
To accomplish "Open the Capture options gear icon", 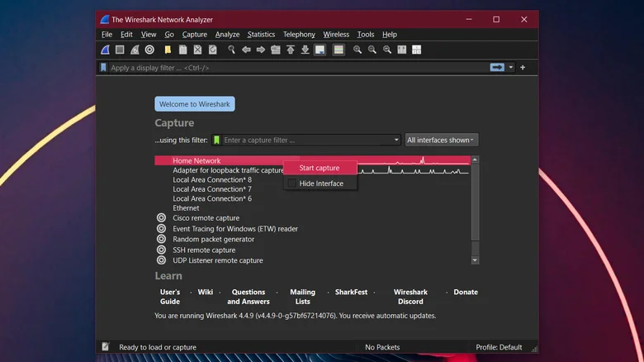I will point(149,50).
